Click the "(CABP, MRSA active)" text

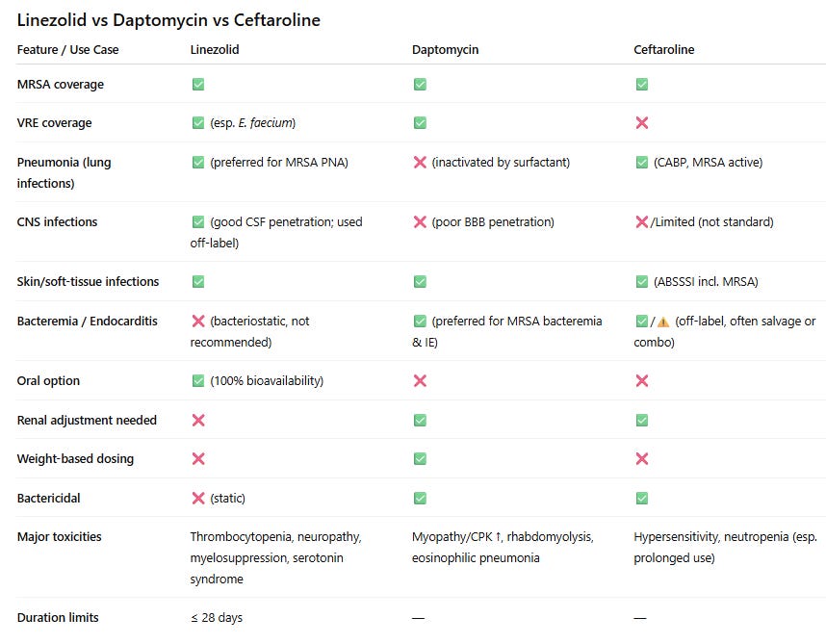pos(708,162)
